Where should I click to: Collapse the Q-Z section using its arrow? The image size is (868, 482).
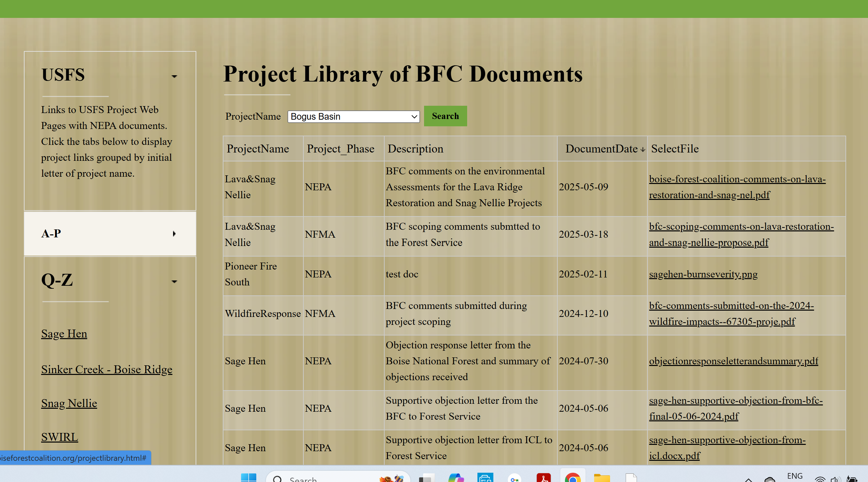tap(174, 281)
